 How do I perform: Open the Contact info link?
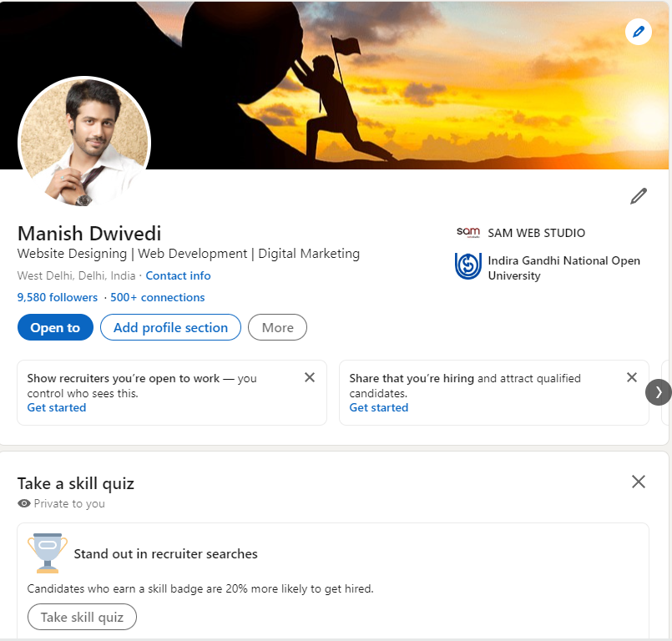coord(178,275)
